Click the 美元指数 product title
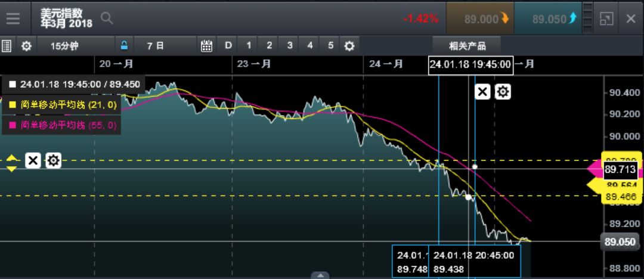Viewport: 644px width, 279px height. (61, 14)
